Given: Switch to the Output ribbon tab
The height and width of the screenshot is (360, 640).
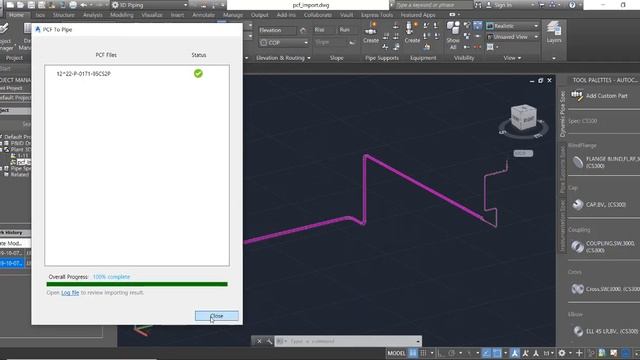Looking at the screenshot, I should (260, 15).
